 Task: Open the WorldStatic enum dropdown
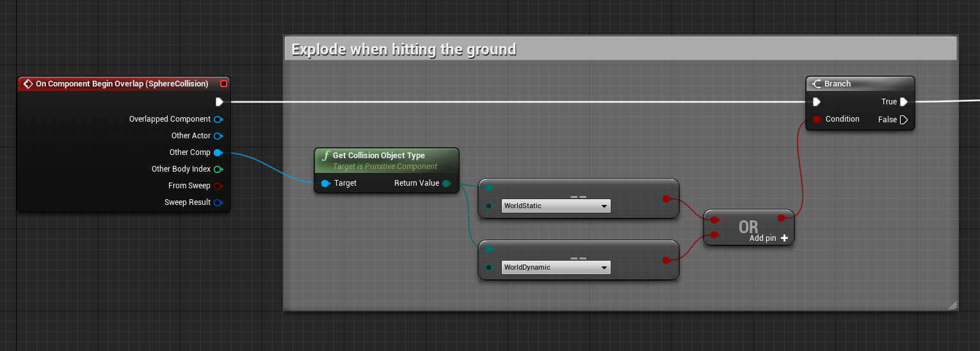click(x=556, y=206)
